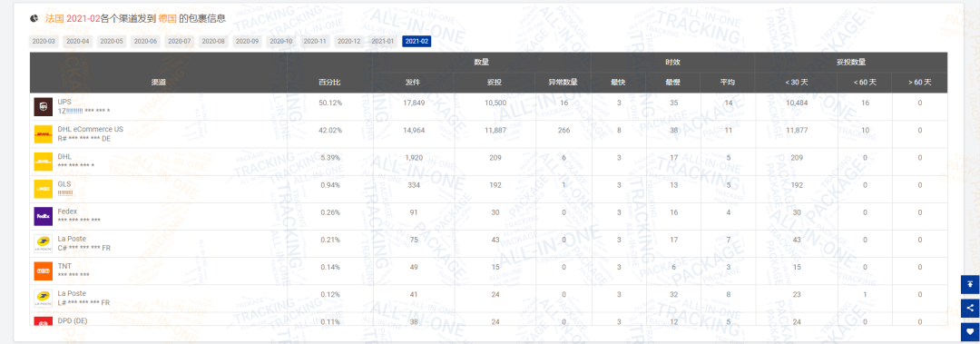Click the 渠道 column header
Image resolution: width=980 pixels, height=344 pixels.
pyautogui.click(x=158, y=82)
